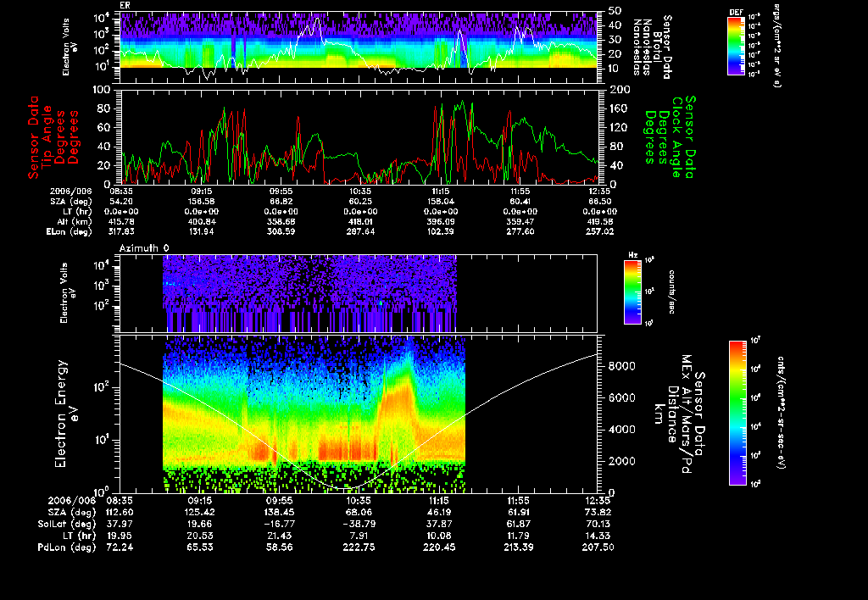Select SolLat value 70.13
Image resolution: width=868 pixels, height=600 pixels.
tap(598, 524)
